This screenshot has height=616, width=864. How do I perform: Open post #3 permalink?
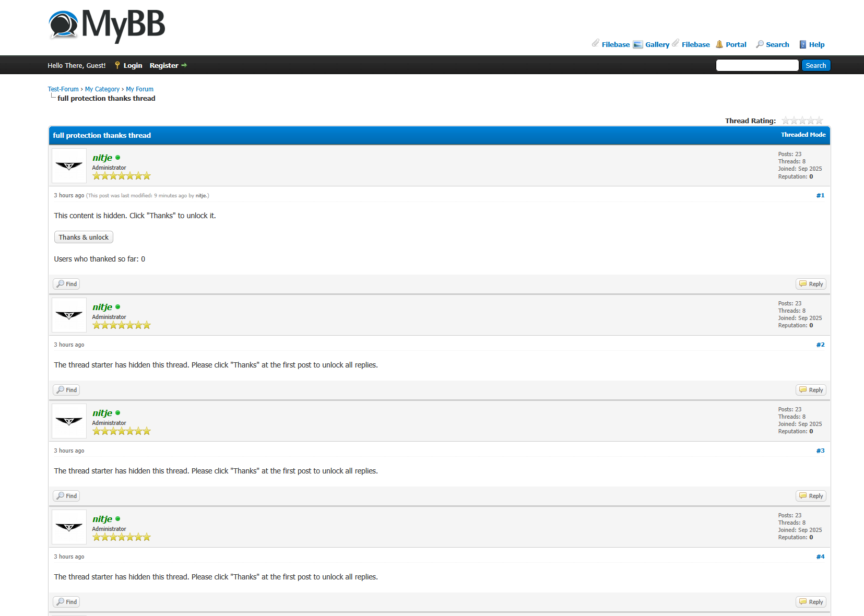tap(820, 451)
